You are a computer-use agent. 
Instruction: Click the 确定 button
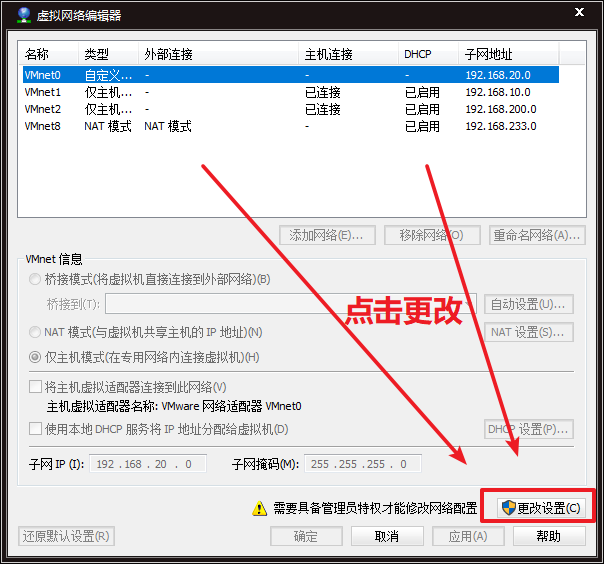pyautogui.click(x=306, y=536)
